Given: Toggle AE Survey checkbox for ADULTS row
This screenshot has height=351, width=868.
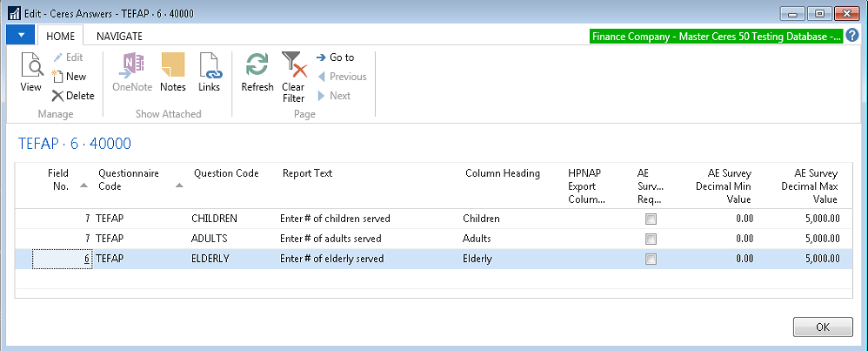Looking at the screenshot, I should [x=651, y=239].
